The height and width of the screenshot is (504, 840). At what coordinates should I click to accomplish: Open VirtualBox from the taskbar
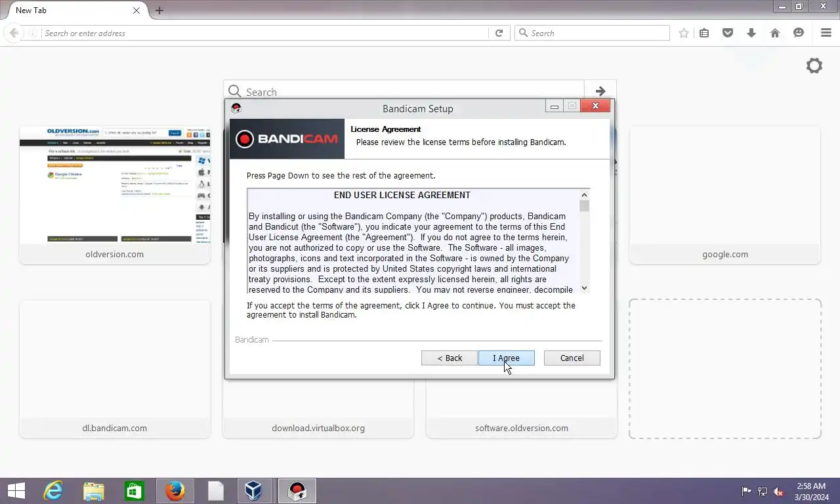(x=254, y=491)
